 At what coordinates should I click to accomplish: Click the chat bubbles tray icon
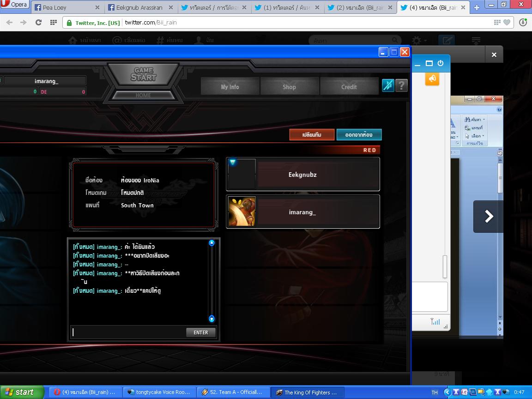tap(506, 392)
